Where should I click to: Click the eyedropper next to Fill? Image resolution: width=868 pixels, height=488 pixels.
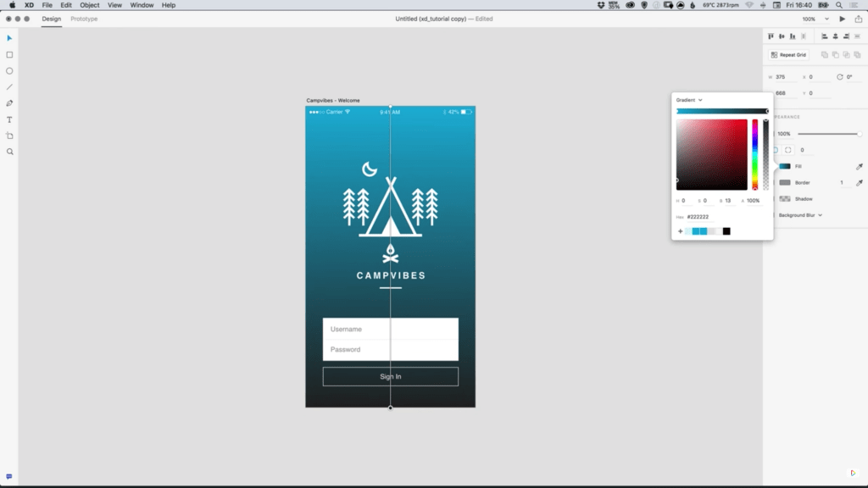pos(859,165)
